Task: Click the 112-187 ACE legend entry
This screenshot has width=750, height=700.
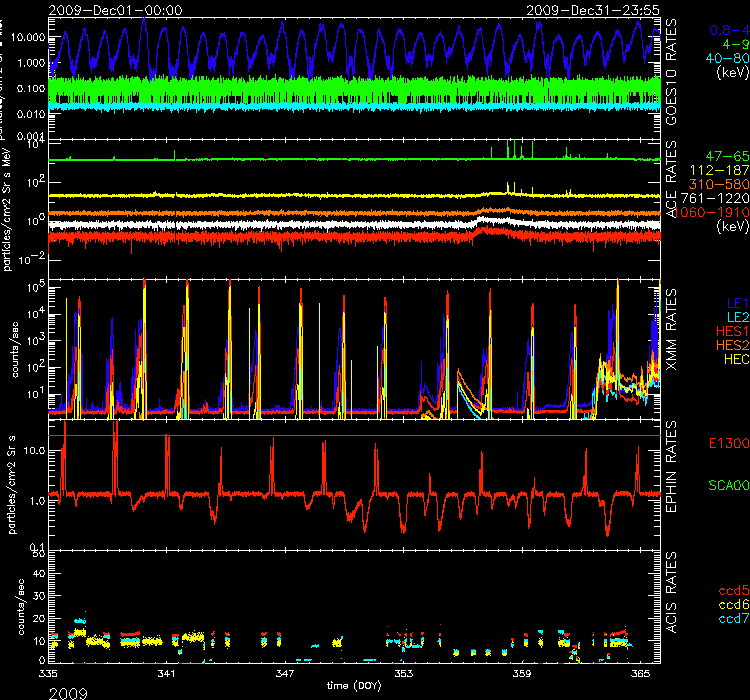Action: tap(720, 171)
